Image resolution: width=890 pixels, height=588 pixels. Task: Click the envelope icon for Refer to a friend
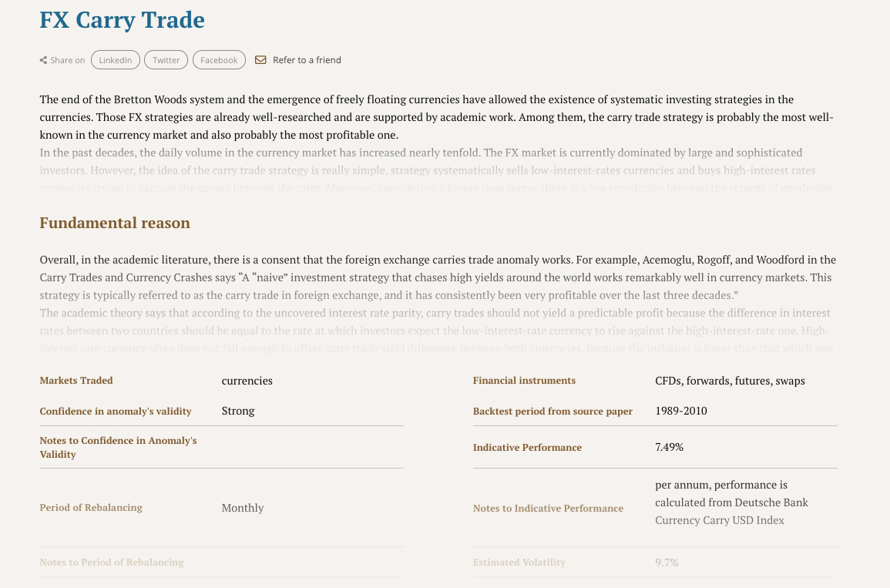pyautogui.click(x=260, y=60)
